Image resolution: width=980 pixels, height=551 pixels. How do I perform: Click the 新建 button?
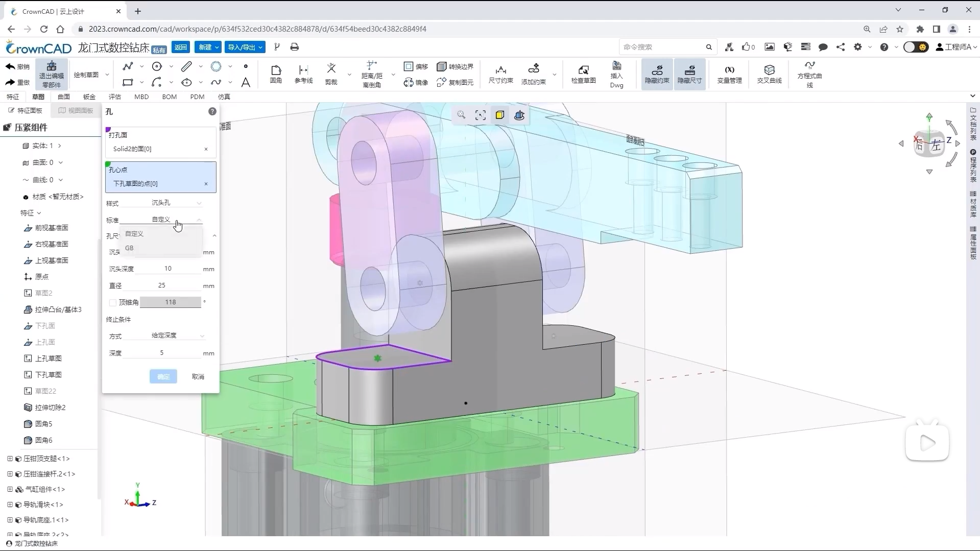208,47
